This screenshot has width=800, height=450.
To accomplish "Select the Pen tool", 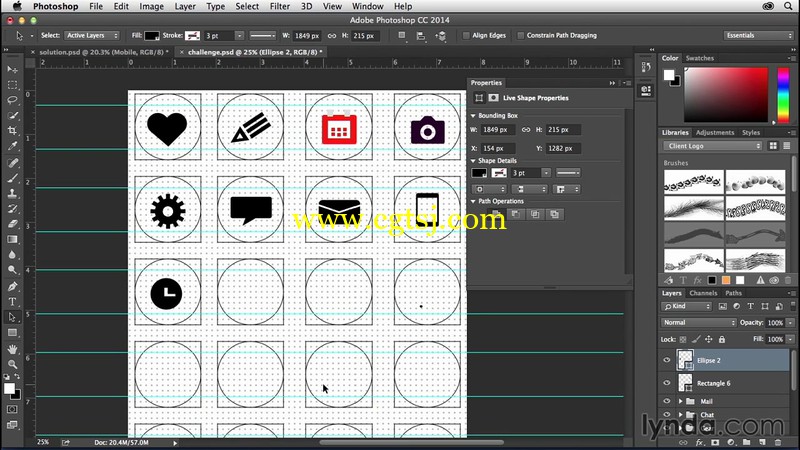I will click(12, 286).
